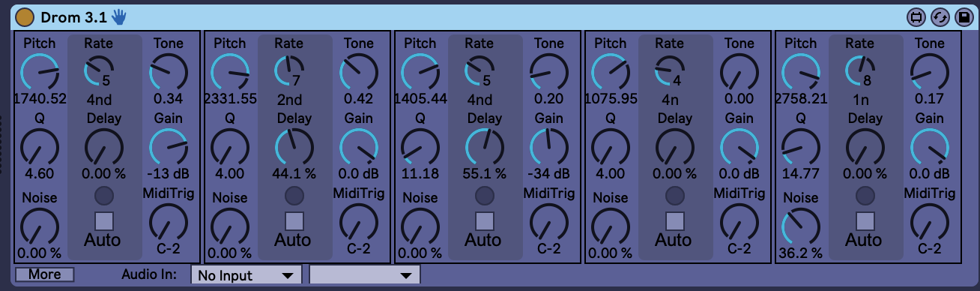Enable the Auto checkbox in the first voice
Image resolution: width=980 pixels, height=291 pixels.
(103, 220)
